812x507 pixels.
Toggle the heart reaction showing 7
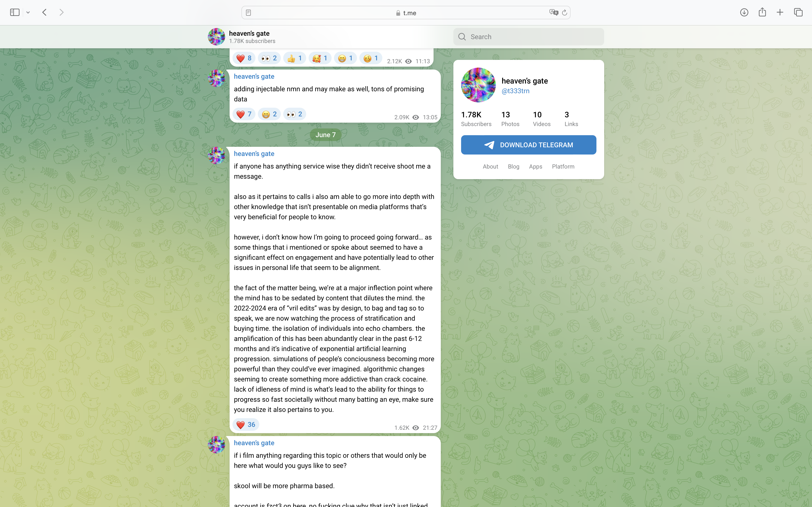tap(244, 114)
